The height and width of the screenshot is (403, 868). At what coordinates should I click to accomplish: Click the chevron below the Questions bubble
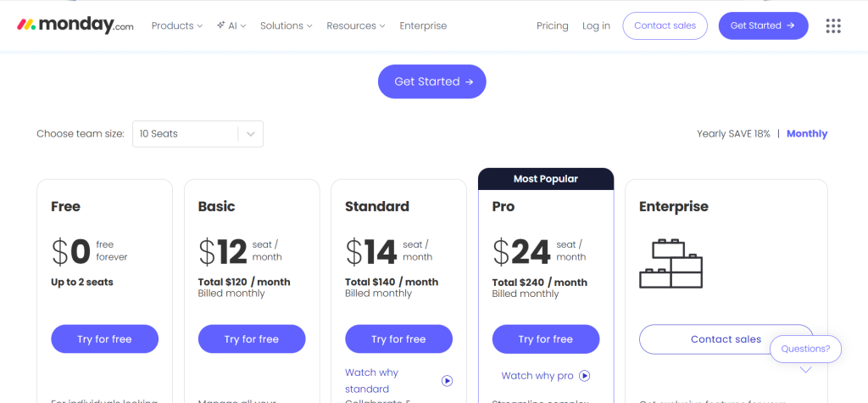pyautogui.click(x=805, y=370)
